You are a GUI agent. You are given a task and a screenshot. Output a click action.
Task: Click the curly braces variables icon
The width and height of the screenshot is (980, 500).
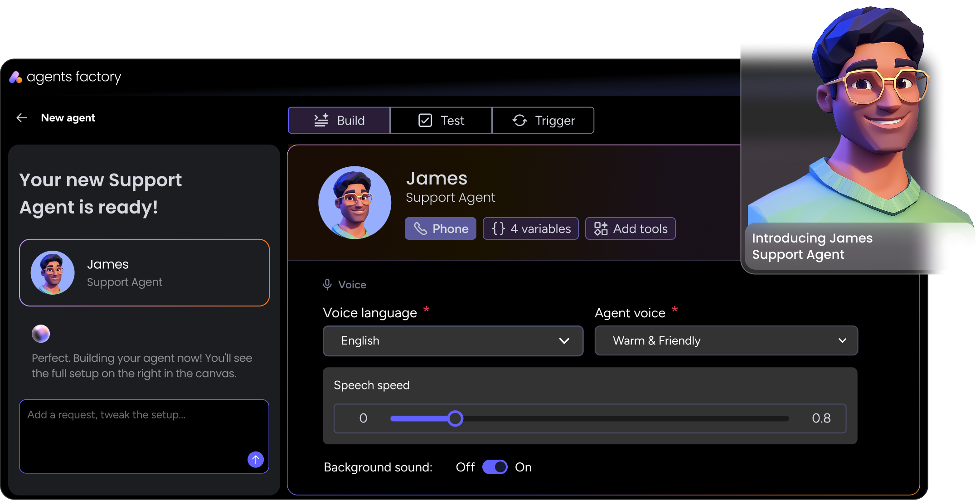coord(498,228)
